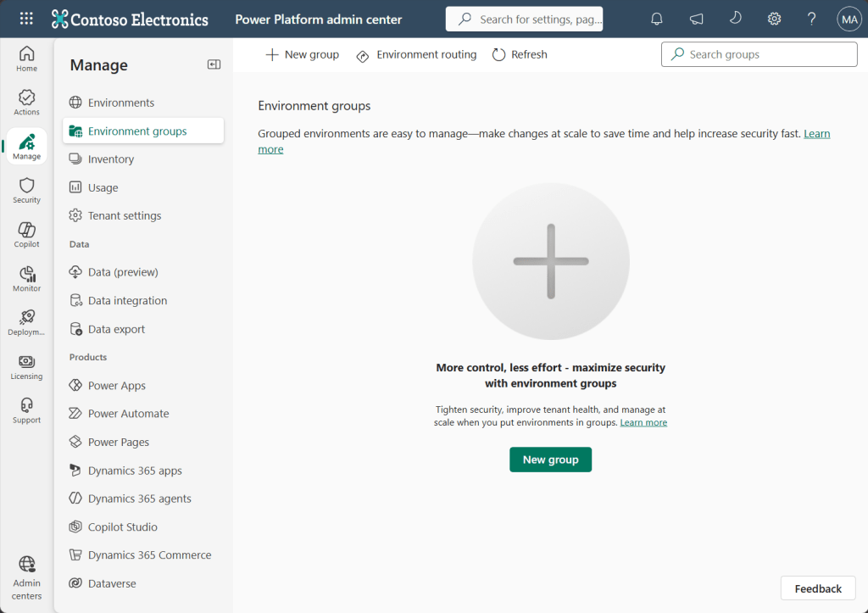Open Copilot Studio

pyautogui.click(x=143, y=527)
